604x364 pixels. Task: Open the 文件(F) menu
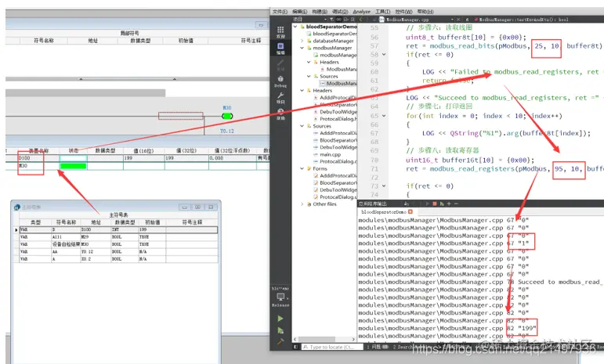(280, 12)
